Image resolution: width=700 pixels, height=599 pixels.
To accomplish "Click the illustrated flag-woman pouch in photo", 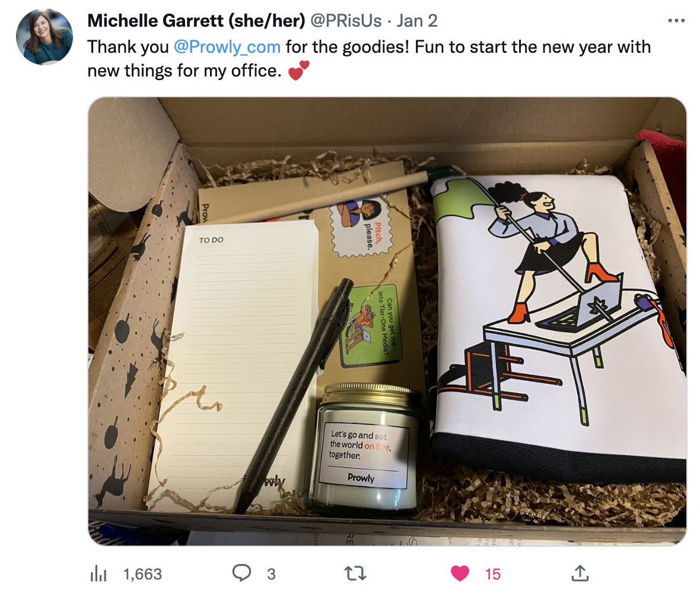I will coord(558,321).
